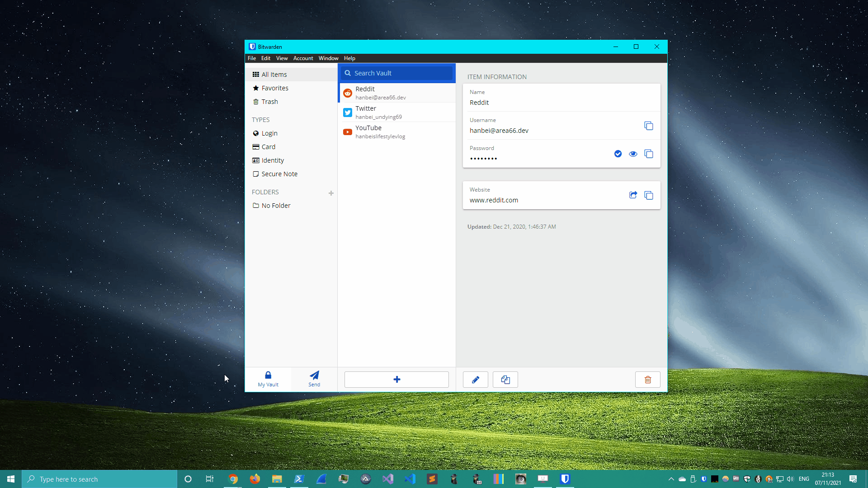Click the masked password dots
This screenshot has width=868, height=488.
pyautogui.click(x=483, y=159)
